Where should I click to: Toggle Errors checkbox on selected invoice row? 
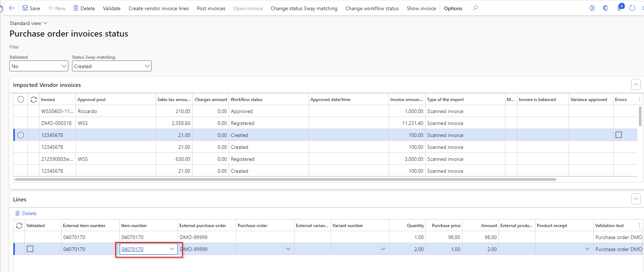619,135
